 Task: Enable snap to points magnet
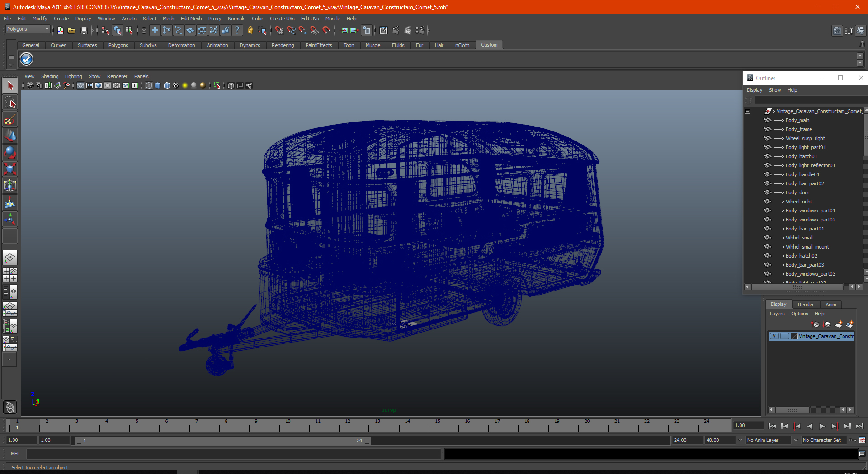303,30
